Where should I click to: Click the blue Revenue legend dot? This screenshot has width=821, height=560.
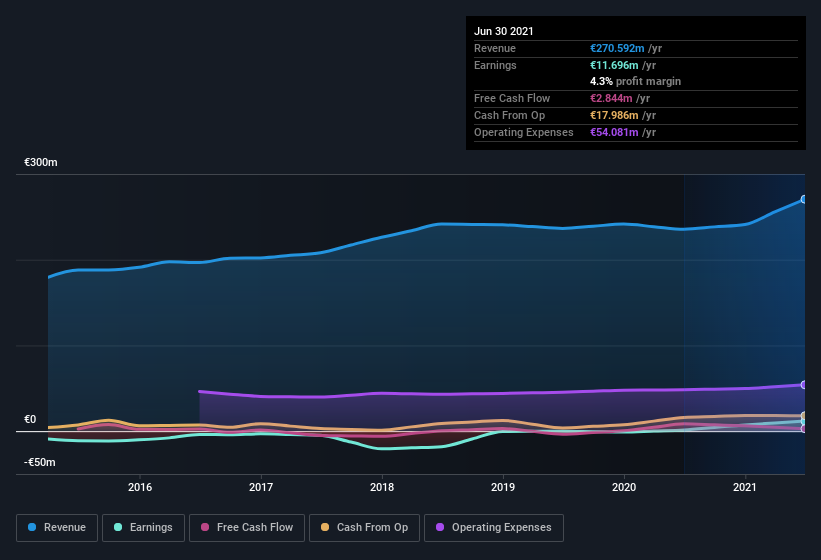(33, 527)
